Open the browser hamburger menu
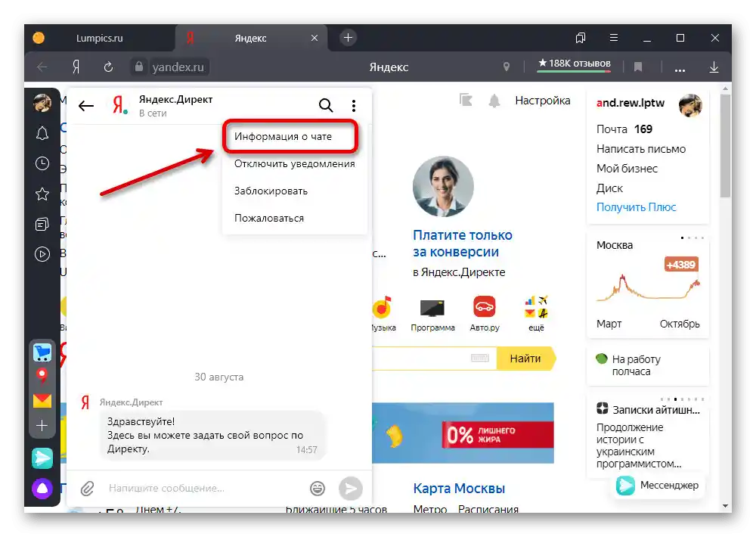This screenshot has width=756, height=537. 614,38
